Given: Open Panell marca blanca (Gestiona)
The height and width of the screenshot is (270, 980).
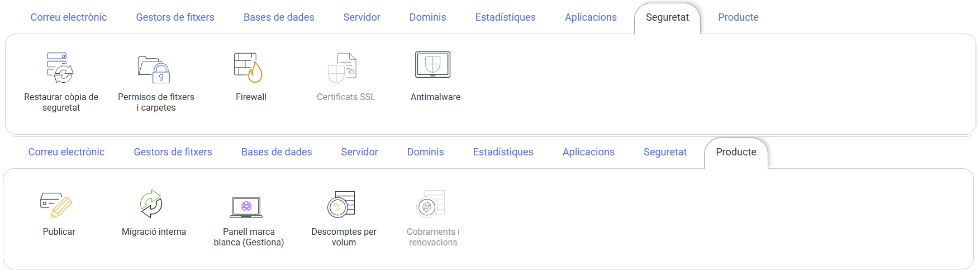Looking at the screenshot, I should click(246, 206).
